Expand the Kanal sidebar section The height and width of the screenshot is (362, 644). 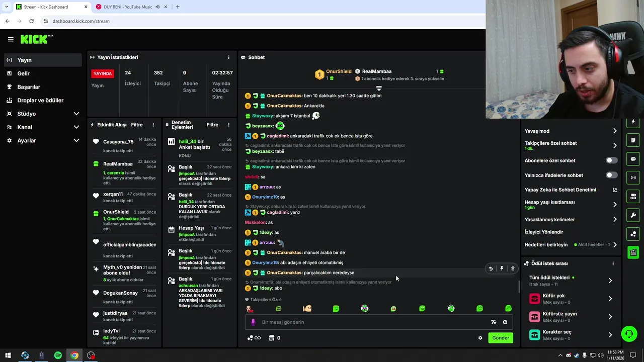(x=76, y=127)
